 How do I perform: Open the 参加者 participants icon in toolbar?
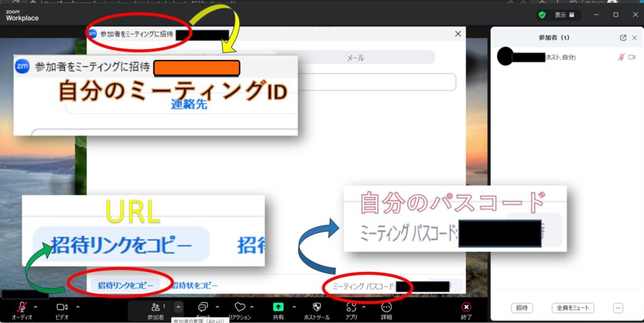[x=155, y=307]
